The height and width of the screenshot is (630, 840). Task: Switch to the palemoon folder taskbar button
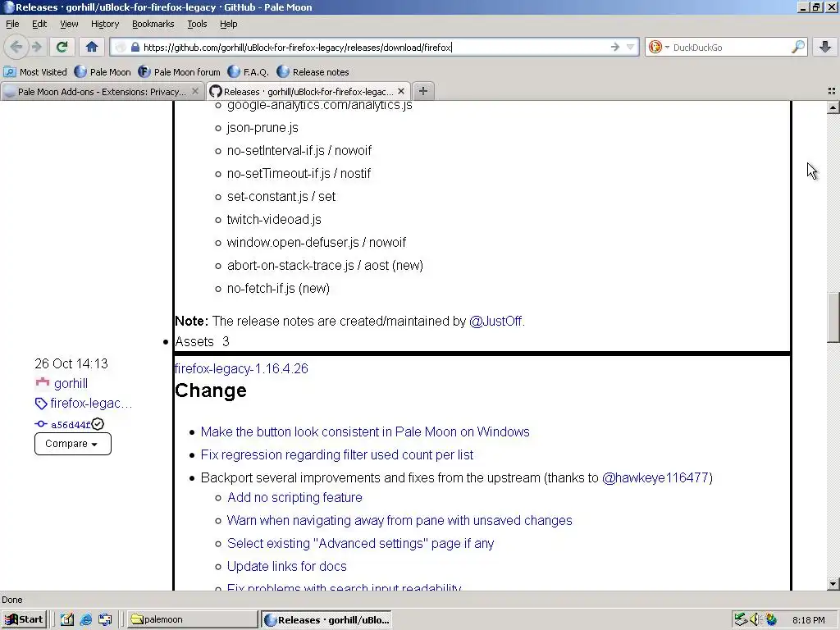point(191,619)
